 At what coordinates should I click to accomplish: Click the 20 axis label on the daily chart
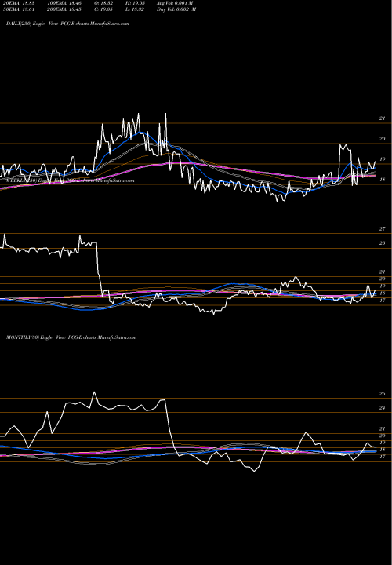point(383,139)
